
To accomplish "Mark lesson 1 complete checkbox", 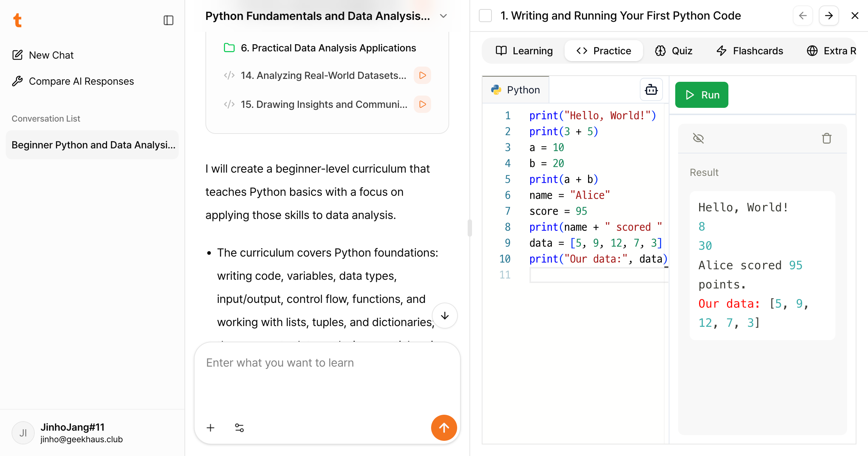I will tap(485, 16).
